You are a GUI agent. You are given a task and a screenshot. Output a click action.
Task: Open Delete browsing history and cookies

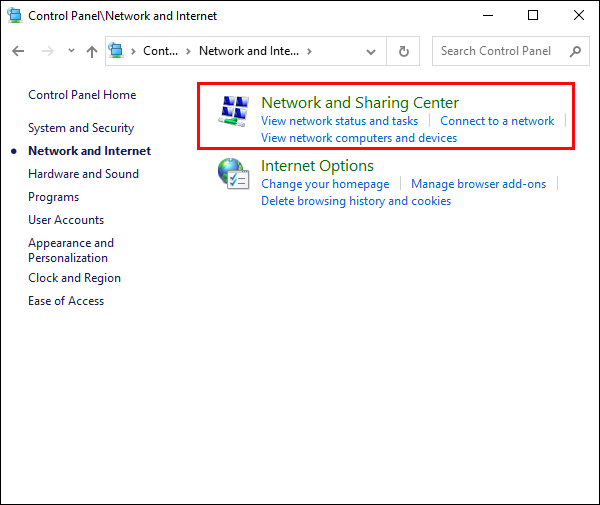coord(356,201)
